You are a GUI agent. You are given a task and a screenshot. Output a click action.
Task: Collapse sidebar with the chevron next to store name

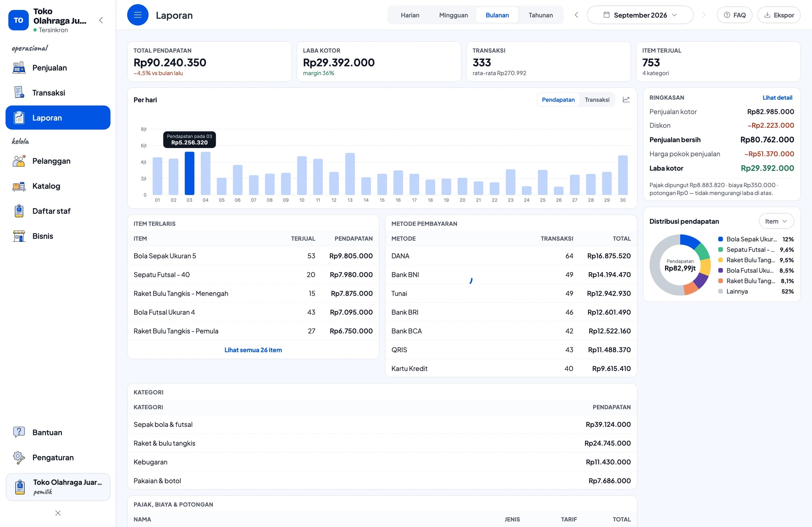pos(101,20)
